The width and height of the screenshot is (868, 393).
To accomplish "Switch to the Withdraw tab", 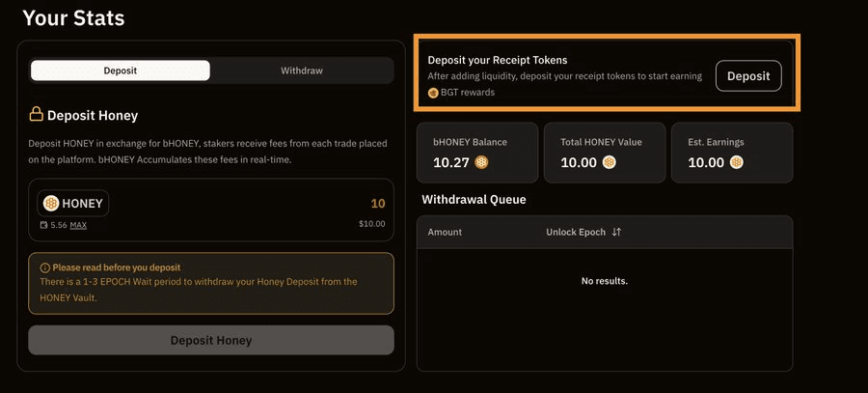I will point(302,70).
